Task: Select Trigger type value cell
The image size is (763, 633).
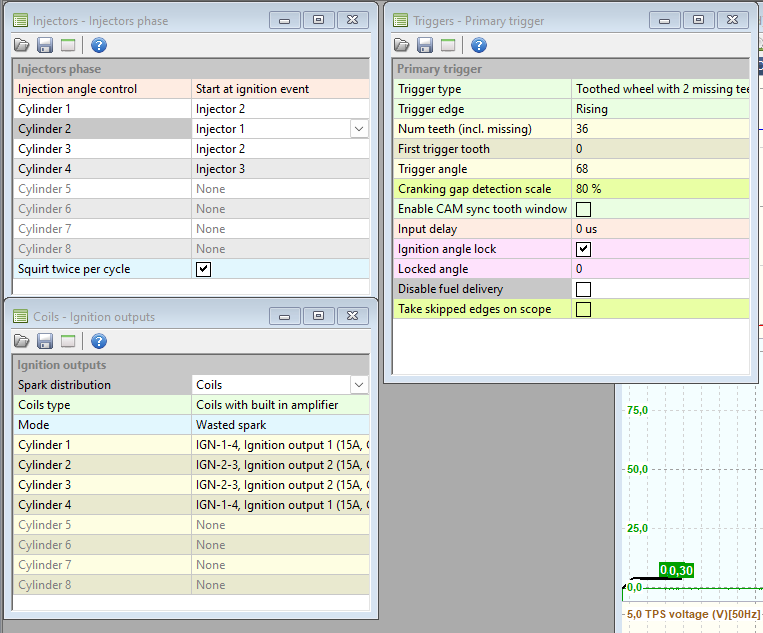Action: pyautogui.click(x=660, y=89)
